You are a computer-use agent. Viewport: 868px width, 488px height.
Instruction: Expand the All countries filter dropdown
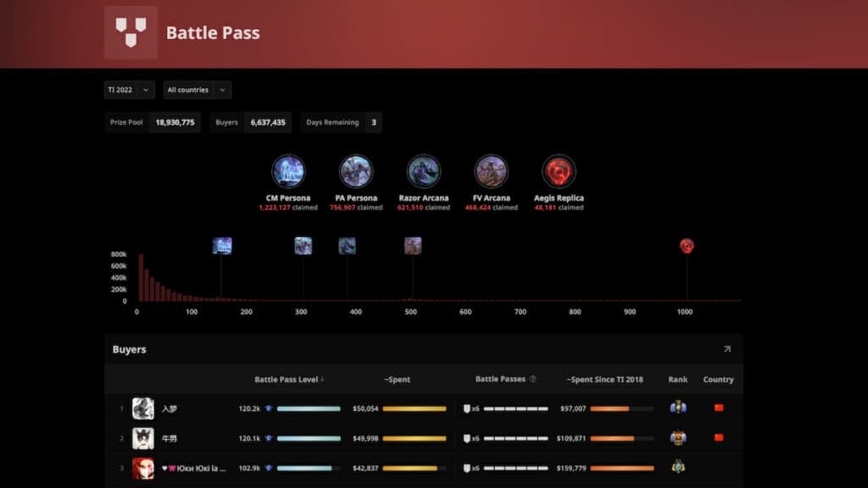pos(197,90)
